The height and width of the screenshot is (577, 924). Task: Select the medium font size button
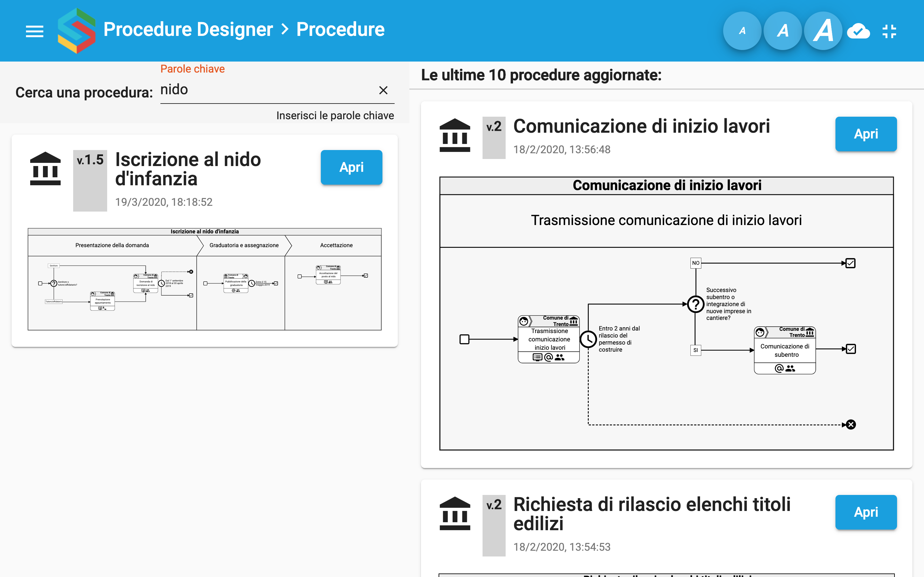click(782, 31)
